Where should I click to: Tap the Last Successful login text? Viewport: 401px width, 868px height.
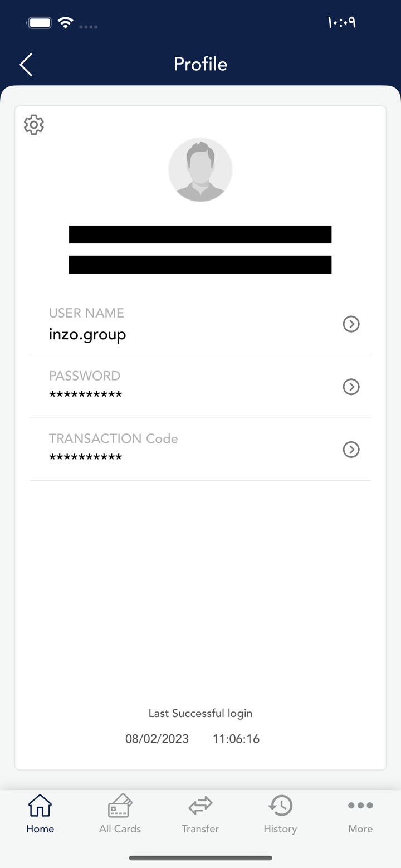click(x=200, y=714)
